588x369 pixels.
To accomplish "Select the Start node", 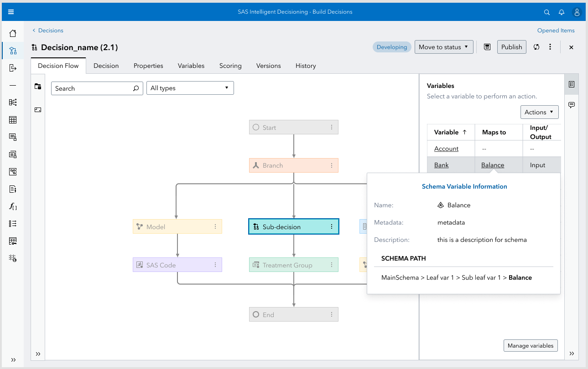I will tap(294, 128).
